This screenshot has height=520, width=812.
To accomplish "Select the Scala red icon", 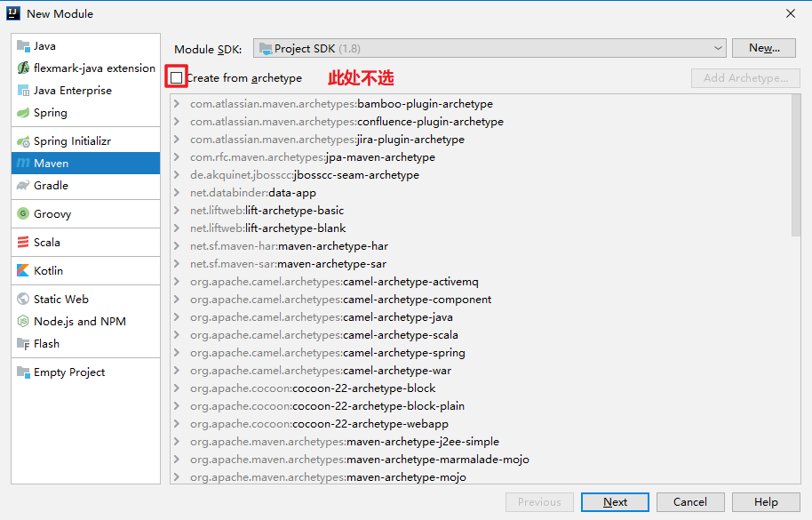I will 23,242.
